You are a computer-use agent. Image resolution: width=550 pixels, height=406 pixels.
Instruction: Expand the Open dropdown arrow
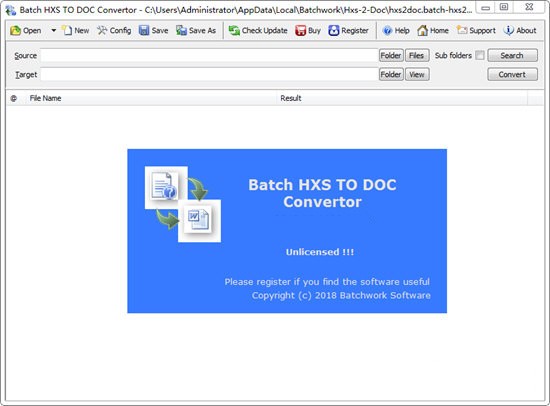pyautogui.click(x=54, y=31)
